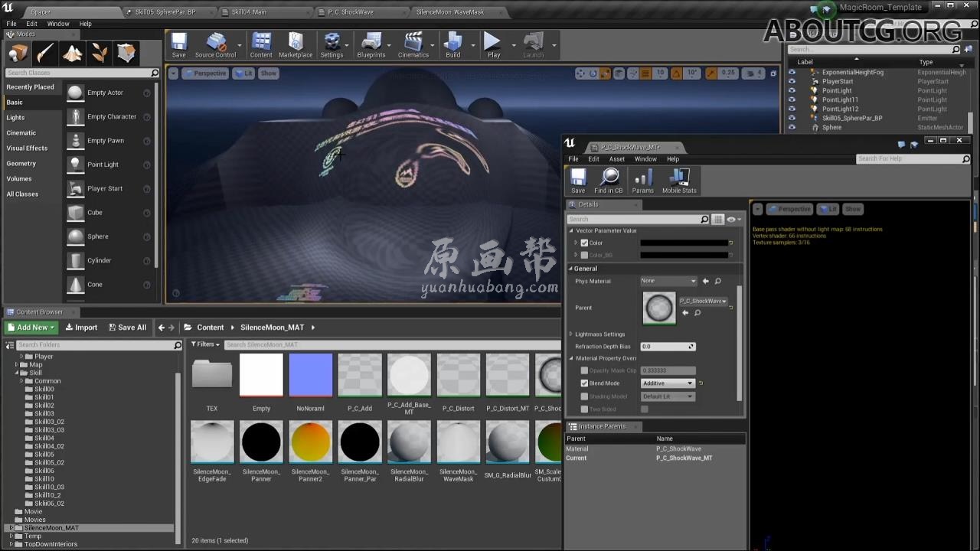Click Phys Material use-selected arrow icon
Viewport: 980px width, 551px height.
pyautogui.click(x=706, y=281)
